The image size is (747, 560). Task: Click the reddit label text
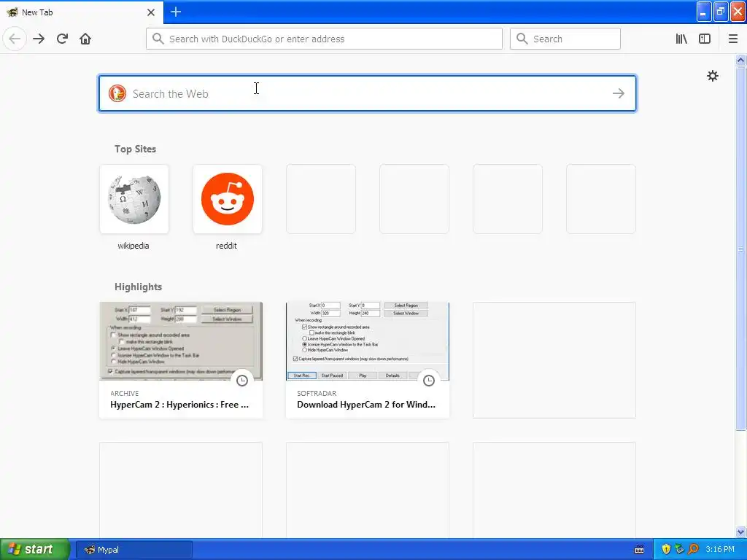coord(226,246)
